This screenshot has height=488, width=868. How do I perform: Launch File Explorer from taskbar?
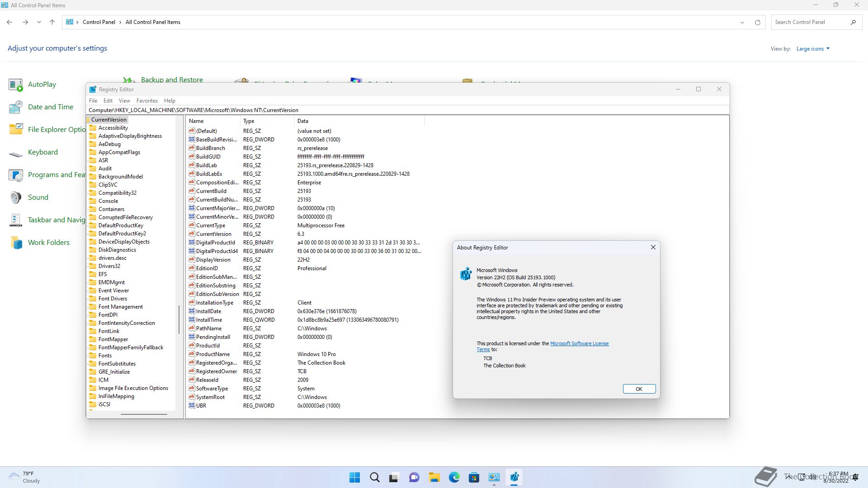click(x=434, y=477)
